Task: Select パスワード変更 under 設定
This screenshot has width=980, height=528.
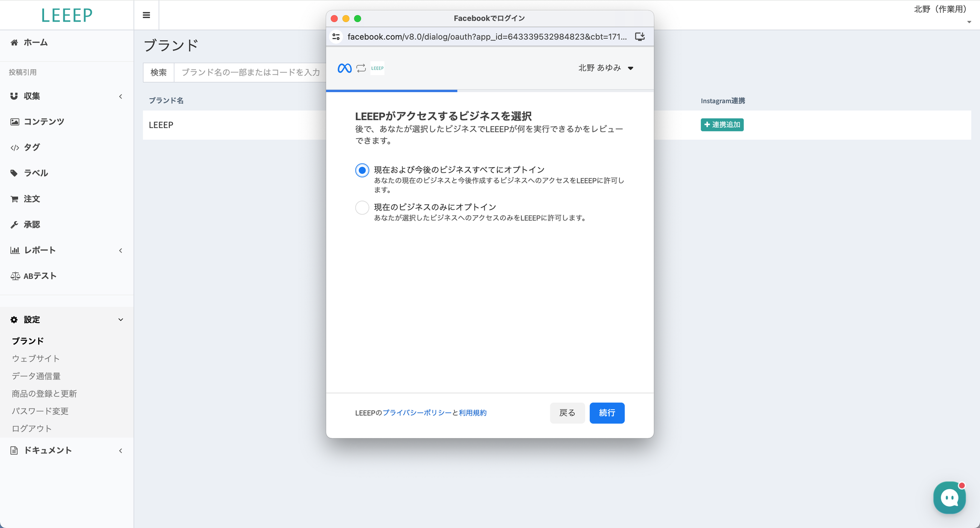Action: click(x=40, y=411)
